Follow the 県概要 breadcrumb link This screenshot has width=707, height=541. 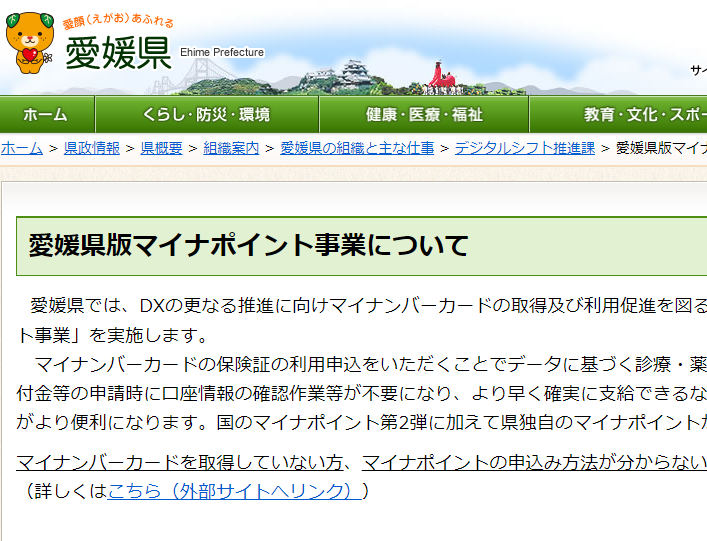[161, 148]
